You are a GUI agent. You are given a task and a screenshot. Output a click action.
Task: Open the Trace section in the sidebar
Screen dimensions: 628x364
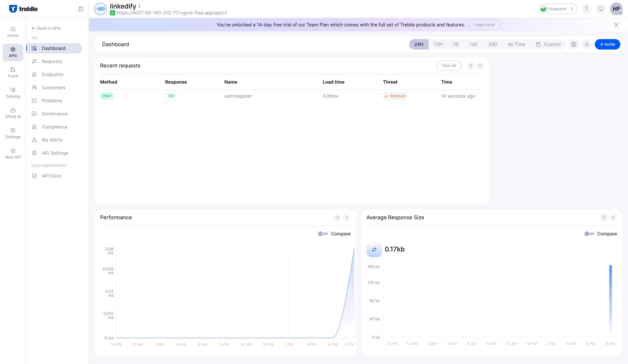coord(13,72)
